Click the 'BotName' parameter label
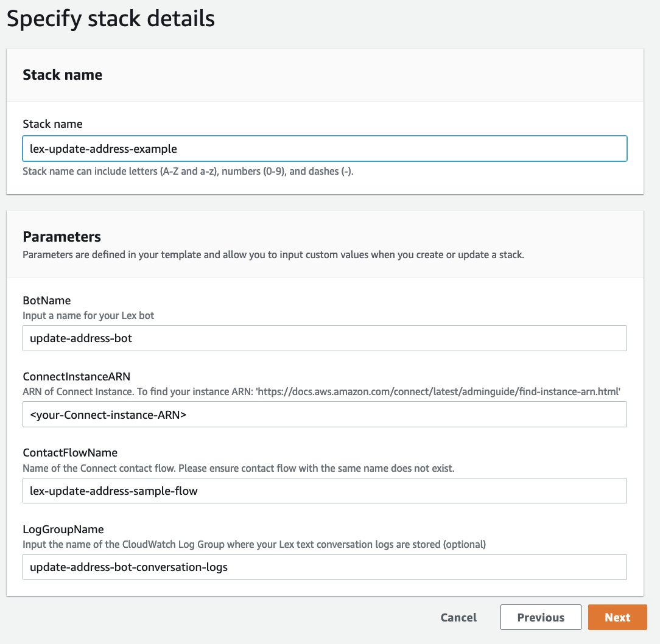This screenshot has width=660, height=644. [46, 301]
